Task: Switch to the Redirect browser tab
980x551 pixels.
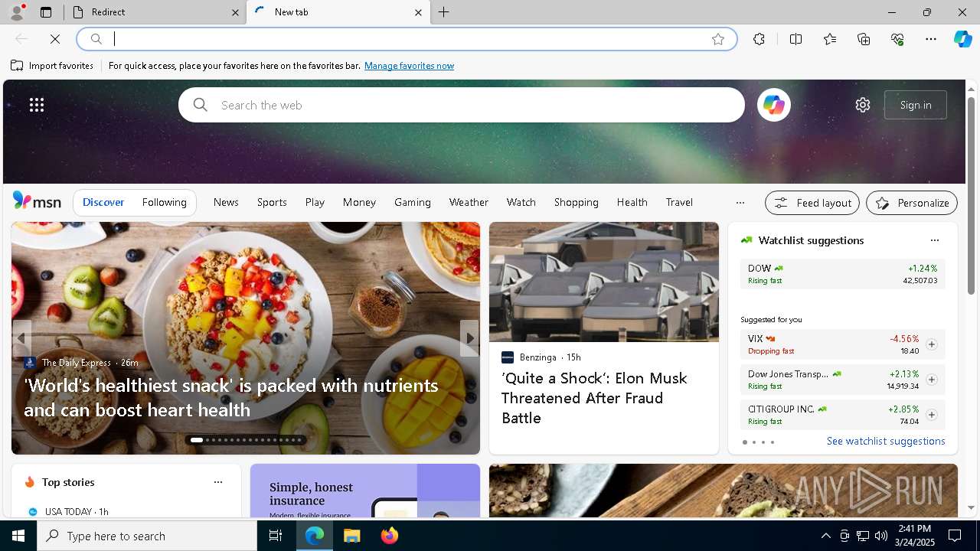Action: click(155, 12)
